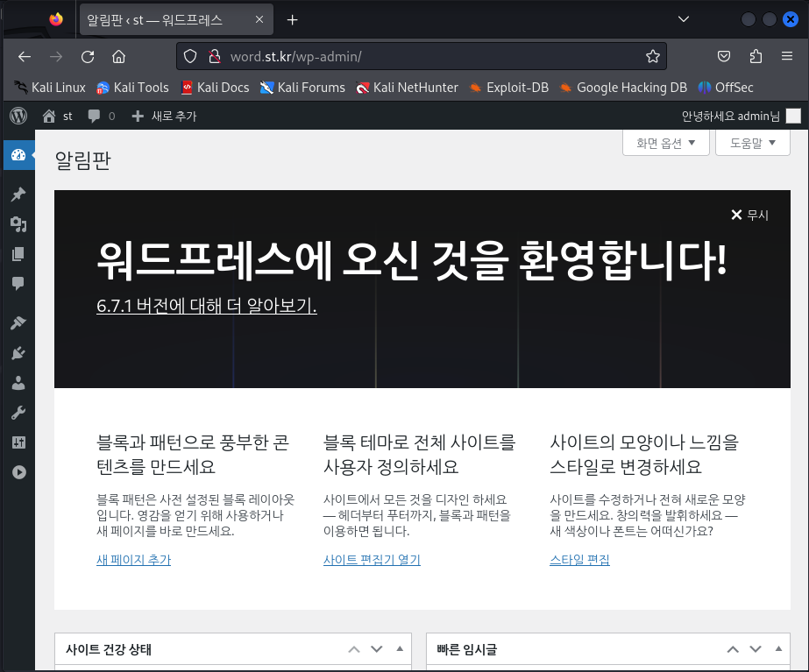Open Kali NetHunter bookmark
This screenshot has height=672, width=809.
407,88
